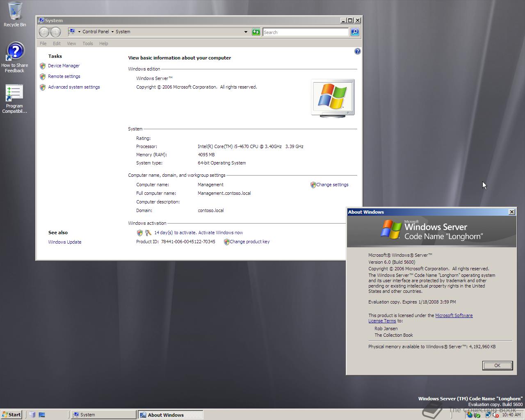Click the Search input field
Image resolution: width=525 pixels, height=420 pixels.
coord(306,32)
